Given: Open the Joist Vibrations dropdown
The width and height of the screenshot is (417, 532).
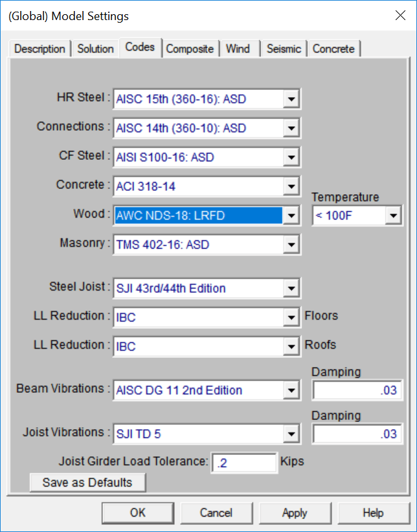Looking at the screenshot, I should [x=291, y=434].
